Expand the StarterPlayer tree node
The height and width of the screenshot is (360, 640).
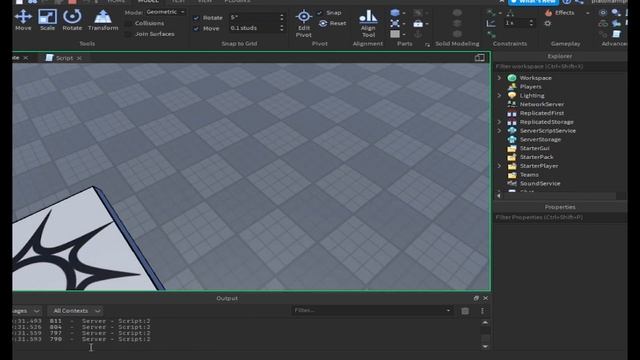(499, 166)
